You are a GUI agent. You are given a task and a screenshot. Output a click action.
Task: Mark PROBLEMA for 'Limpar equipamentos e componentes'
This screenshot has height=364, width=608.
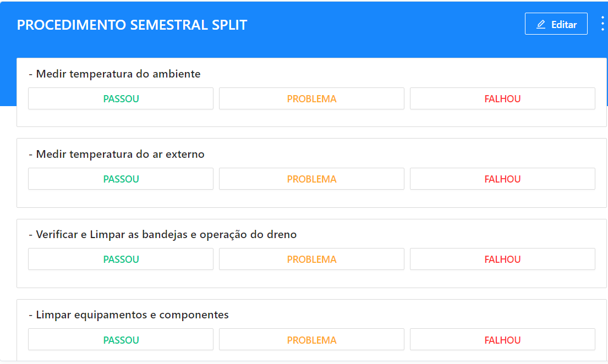pos(311,339)
